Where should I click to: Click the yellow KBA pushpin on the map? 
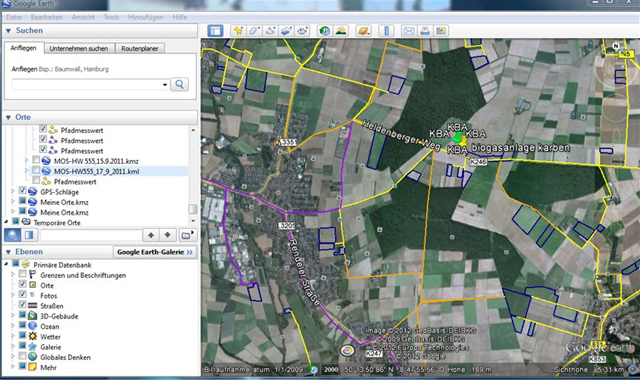pyautogui.click(x=462, y=141)
